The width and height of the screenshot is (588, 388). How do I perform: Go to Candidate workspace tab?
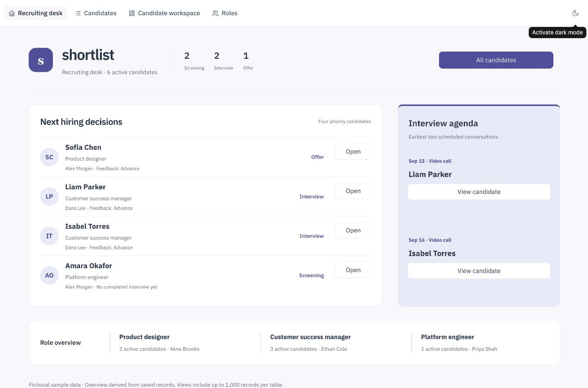point(164,13)
